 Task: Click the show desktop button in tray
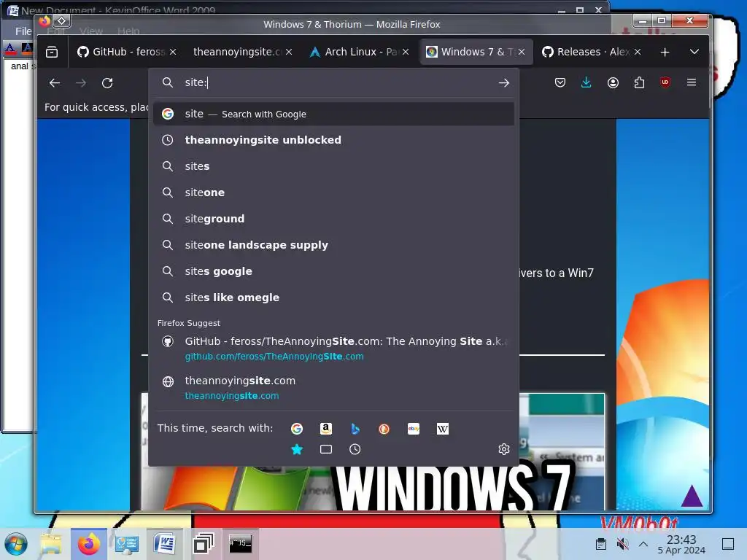[x=728, y=544]
